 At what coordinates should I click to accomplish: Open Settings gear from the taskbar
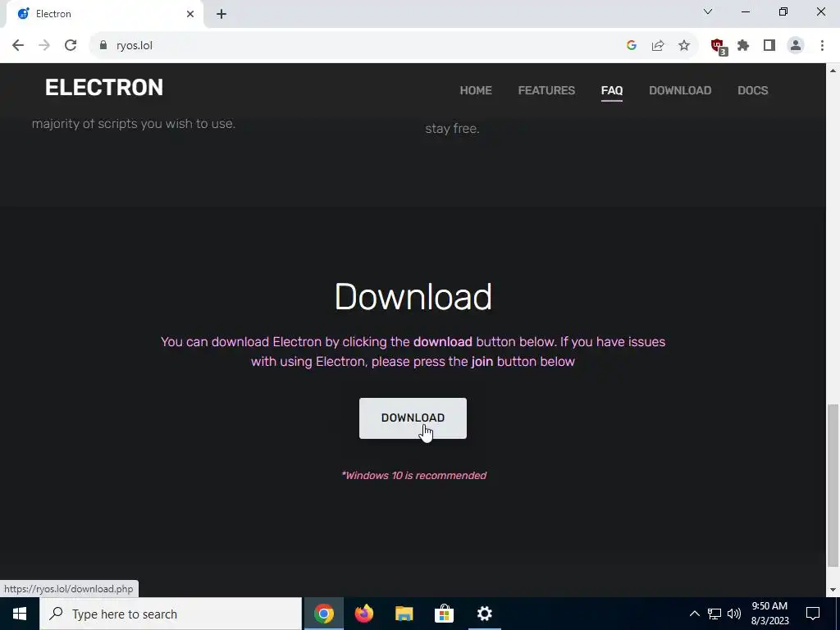(484, 614)
